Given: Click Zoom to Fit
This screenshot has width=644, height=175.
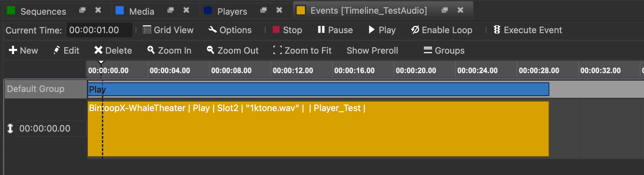Looking at the screenshot, I should (303, 51).
